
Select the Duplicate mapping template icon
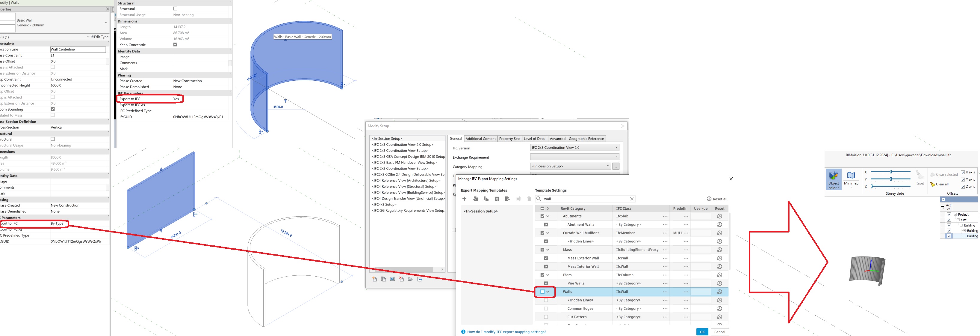click(486, 199)
